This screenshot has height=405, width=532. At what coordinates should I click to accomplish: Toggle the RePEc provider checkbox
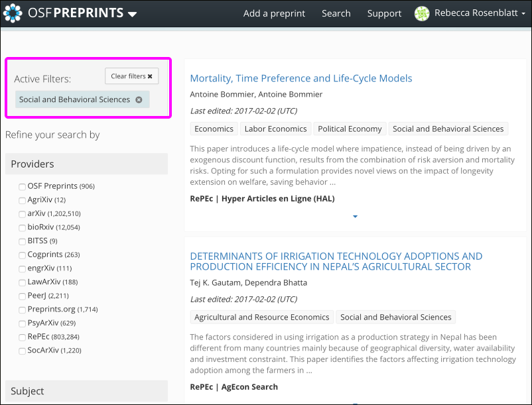pos(22,337)
